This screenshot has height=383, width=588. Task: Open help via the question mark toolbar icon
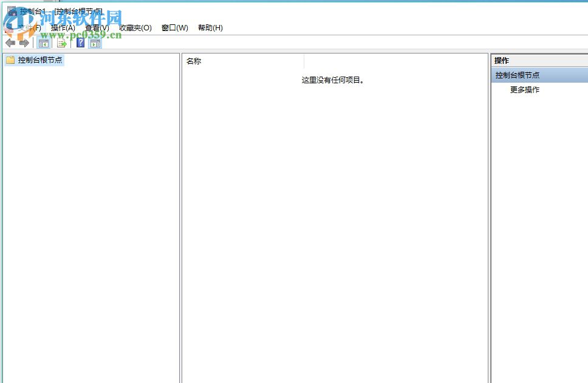tap(80, 43)
